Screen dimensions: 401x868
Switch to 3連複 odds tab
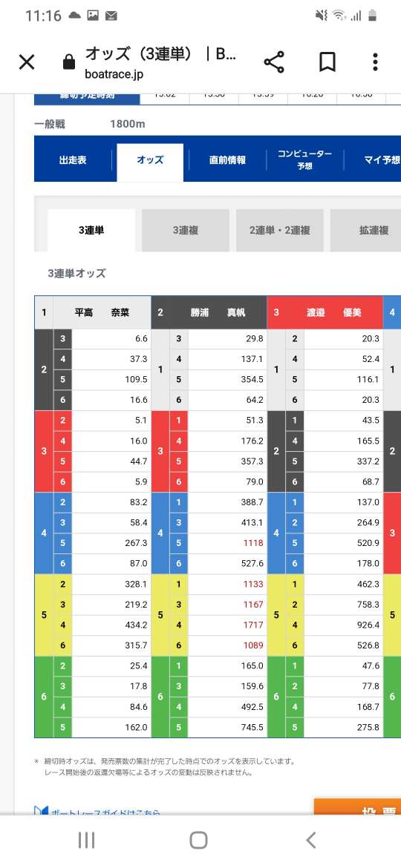[185, 230]
